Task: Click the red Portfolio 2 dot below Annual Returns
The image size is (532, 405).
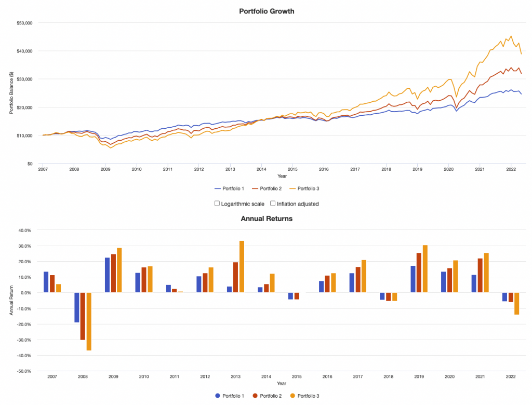Action: click(x=256, y=395)
